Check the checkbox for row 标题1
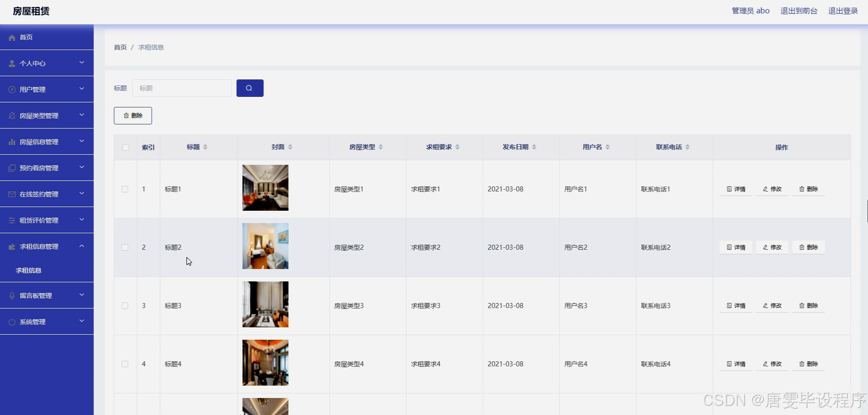 coord(125,189)
